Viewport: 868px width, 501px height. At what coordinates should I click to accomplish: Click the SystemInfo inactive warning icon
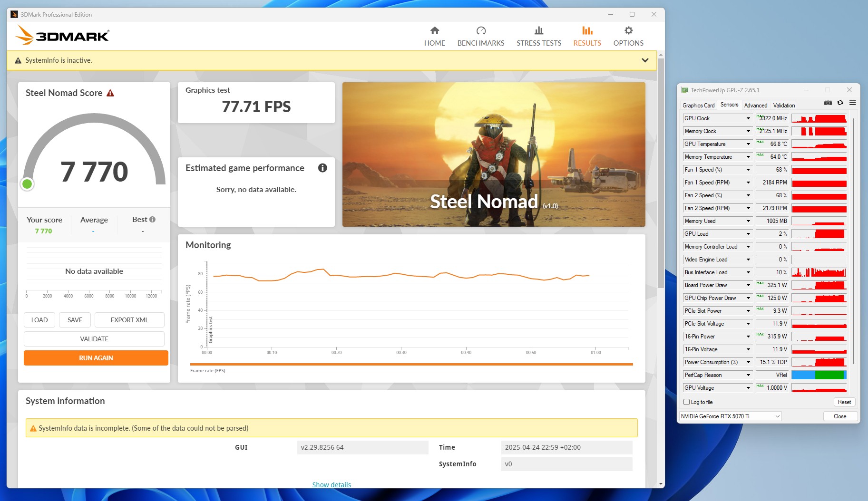[18, 60]
